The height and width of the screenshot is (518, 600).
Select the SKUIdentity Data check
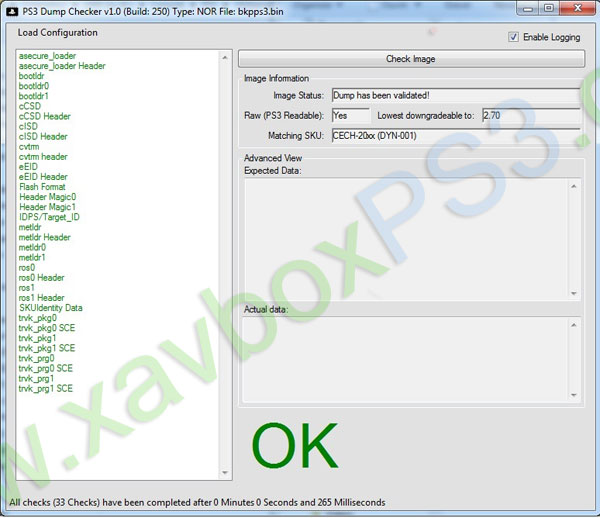coord(51,308)
